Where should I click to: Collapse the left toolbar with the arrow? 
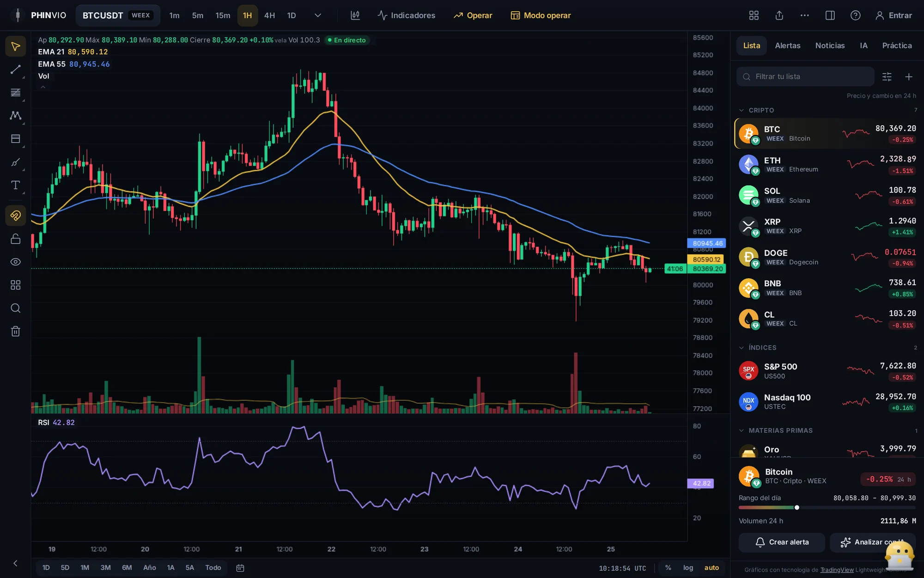coord(15,563)
